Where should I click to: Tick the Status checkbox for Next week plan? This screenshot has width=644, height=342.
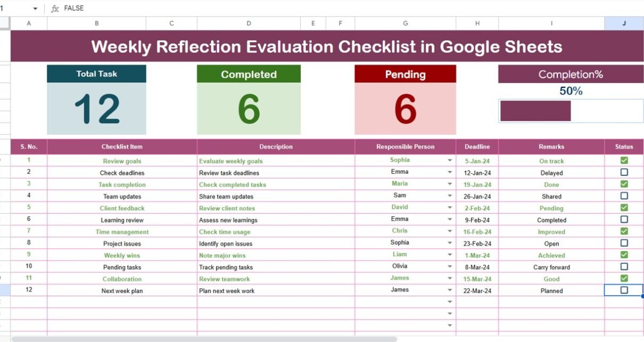point(624,290)
